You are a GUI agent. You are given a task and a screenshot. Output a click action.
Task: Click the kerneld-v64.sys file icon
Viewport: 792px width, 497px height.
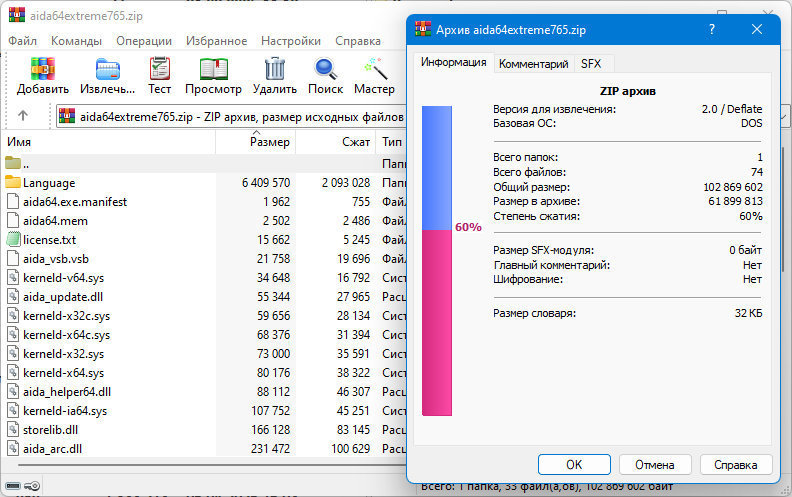pos(13,277)
